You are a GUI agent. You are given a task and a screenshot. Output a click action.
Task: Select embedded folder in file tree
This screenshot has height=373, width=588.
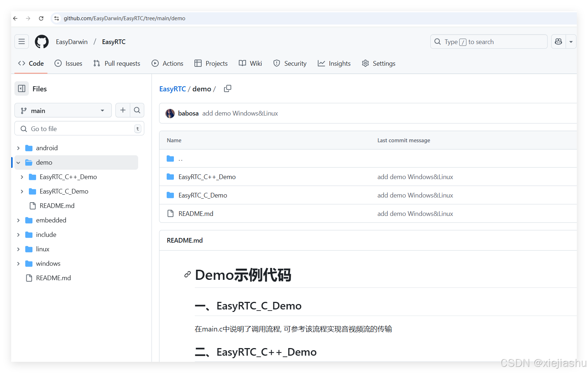point(51,220)
